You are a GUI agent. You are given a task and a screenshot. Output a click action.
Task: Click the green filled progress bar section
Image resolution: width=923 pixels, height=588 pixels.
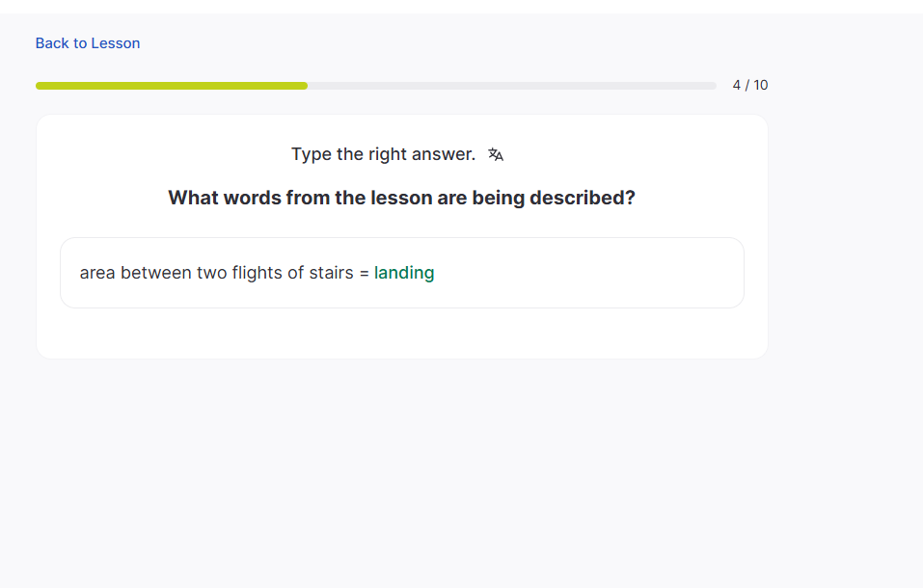(x=172, y=86)
